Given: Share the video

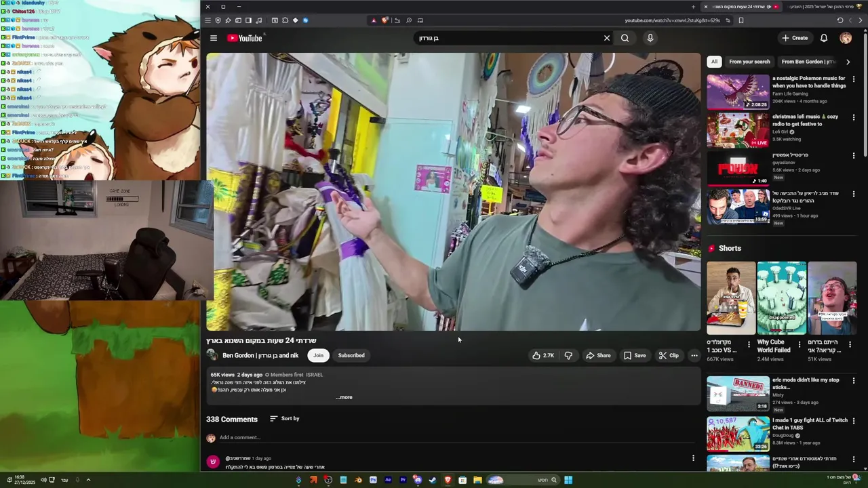Looking at the screenshot, I should coord(598,355).
